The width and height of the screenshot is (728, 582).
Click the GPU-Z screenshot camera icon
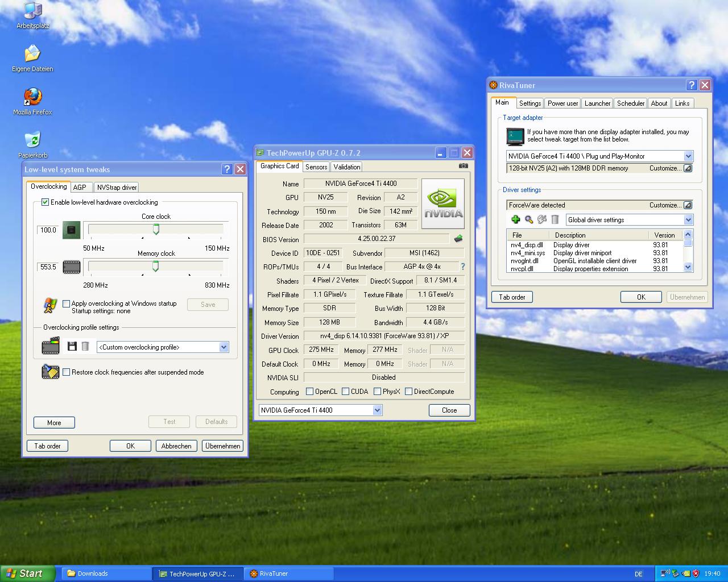[464, 166]
